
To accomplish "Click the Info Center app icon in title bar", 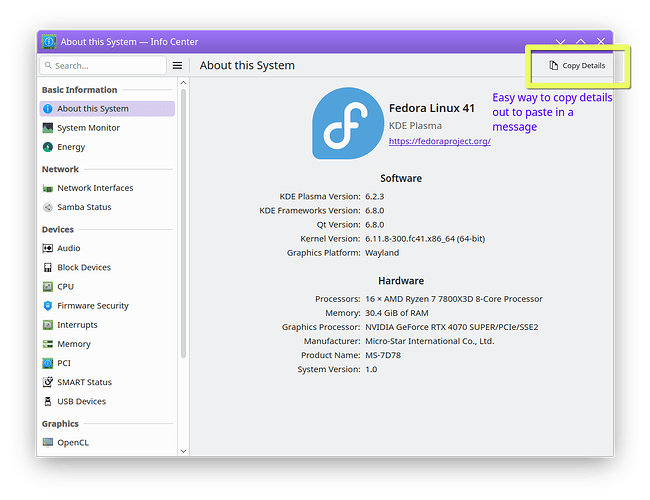I will (x=49, y=42).
